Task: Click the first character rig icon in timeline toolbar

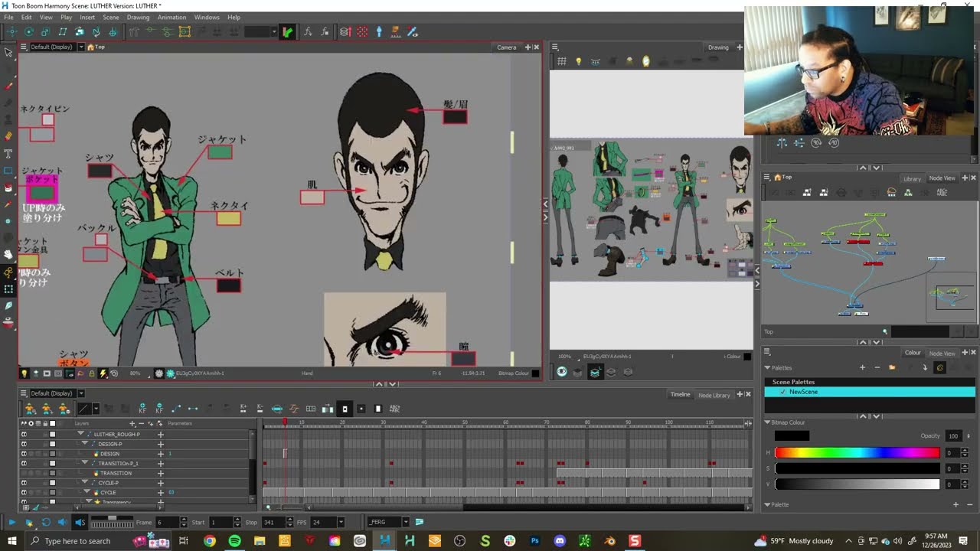Action: (30, 409)
